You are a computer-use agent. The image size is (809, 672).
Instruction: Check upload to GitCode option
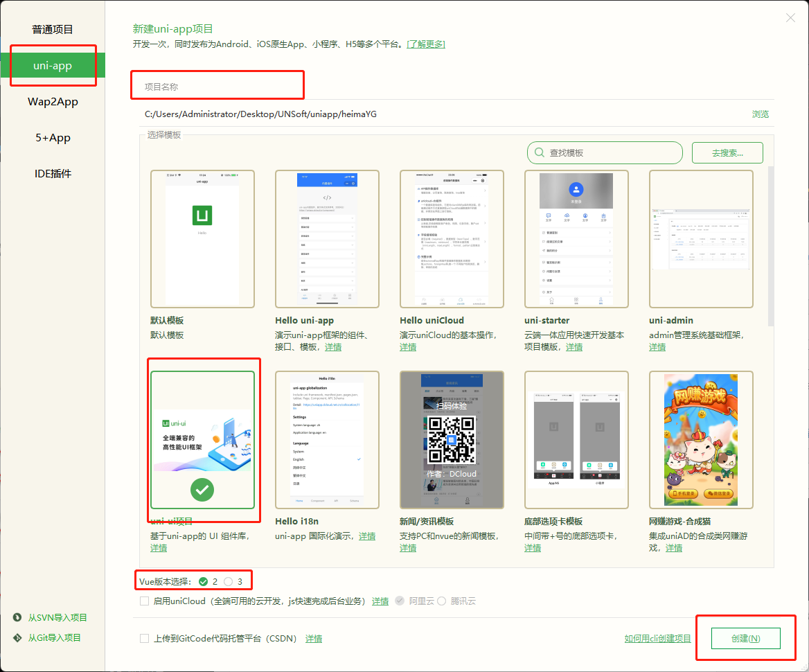click(144, 639)
